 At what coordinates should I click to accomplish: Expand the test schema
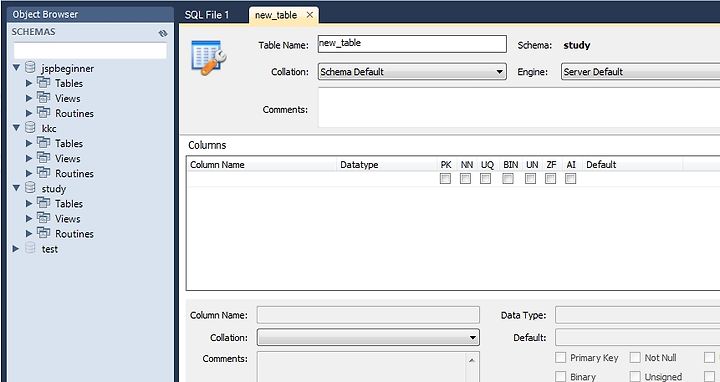(x=16, y=248)
